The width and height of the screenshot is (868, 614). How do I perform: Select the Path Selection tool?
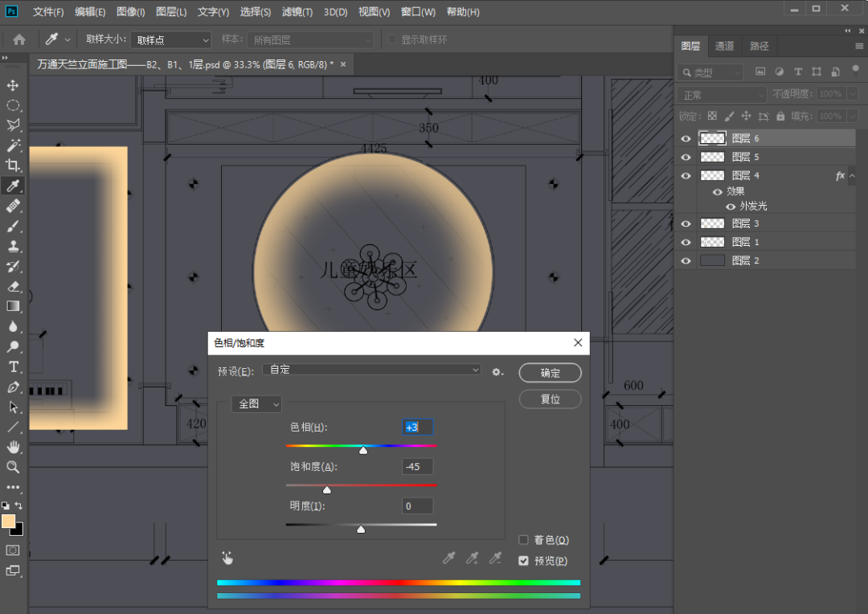pos(13,407)
